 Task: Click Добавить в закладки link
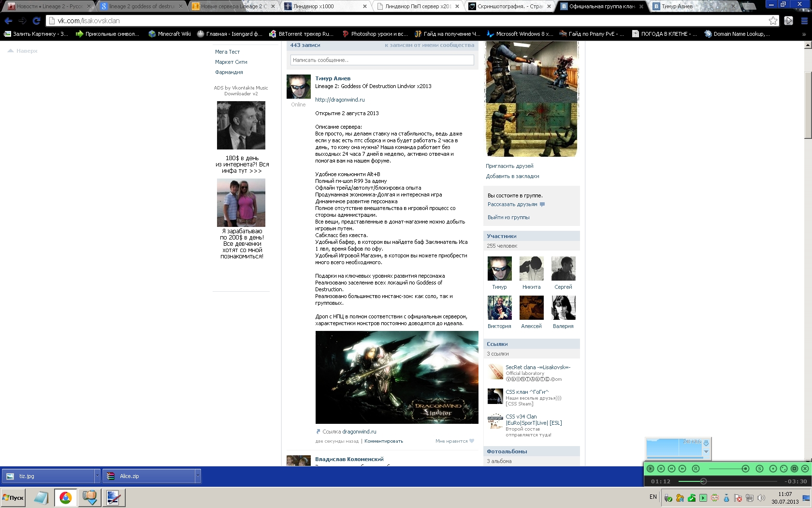[x=512, y=176]
